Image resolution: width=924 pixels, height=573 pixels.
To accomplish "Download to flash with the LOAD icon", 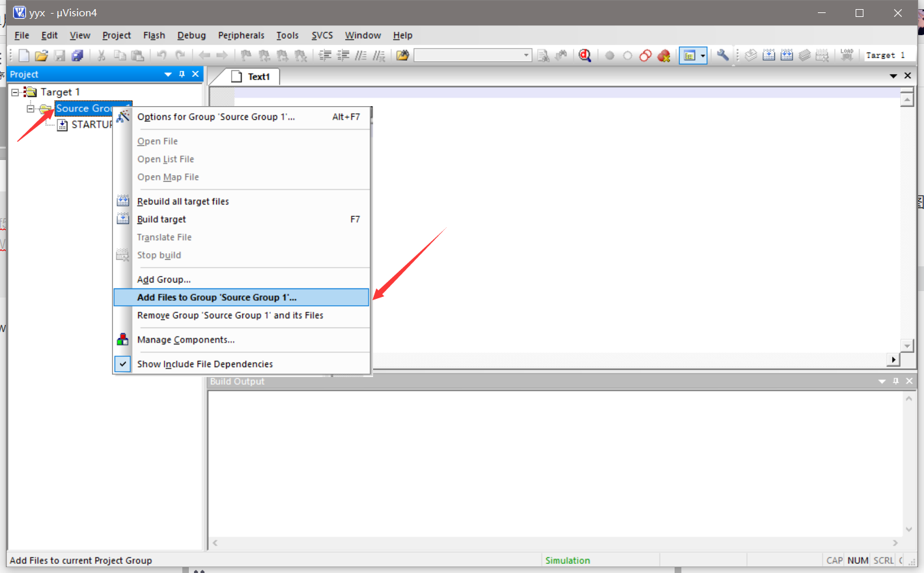I will pos(847,55).
